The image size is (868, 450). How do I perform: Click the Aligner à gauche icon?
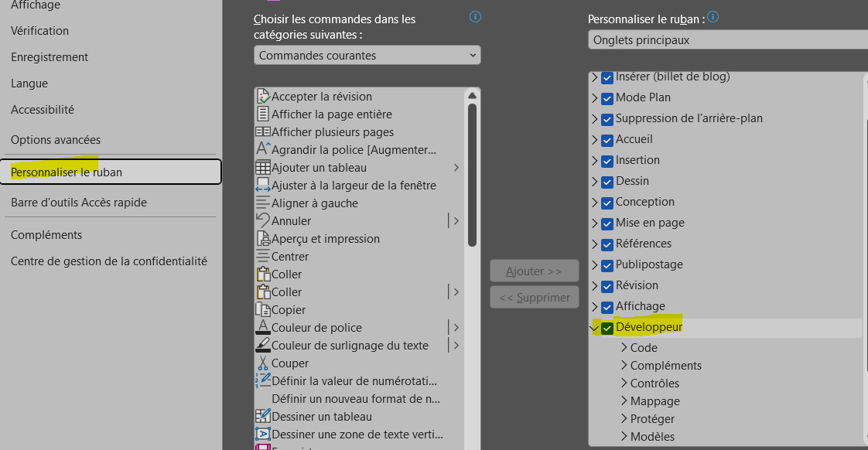[263, 203]
